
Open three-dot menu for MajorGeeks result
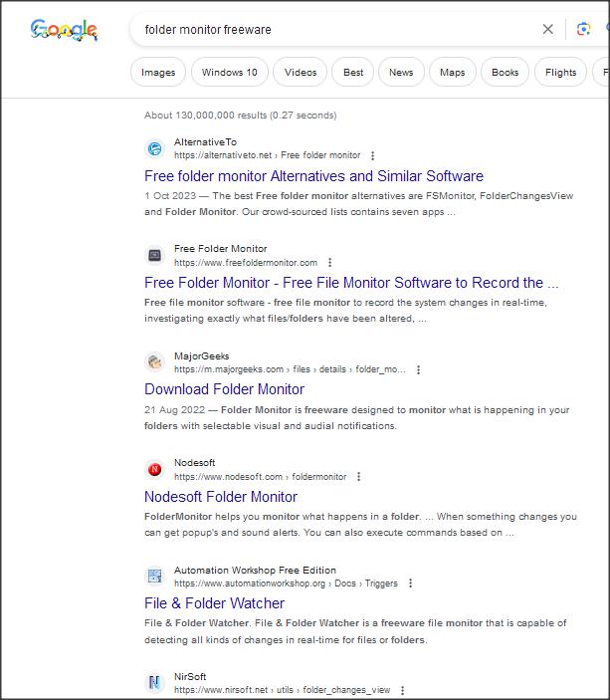418,369
